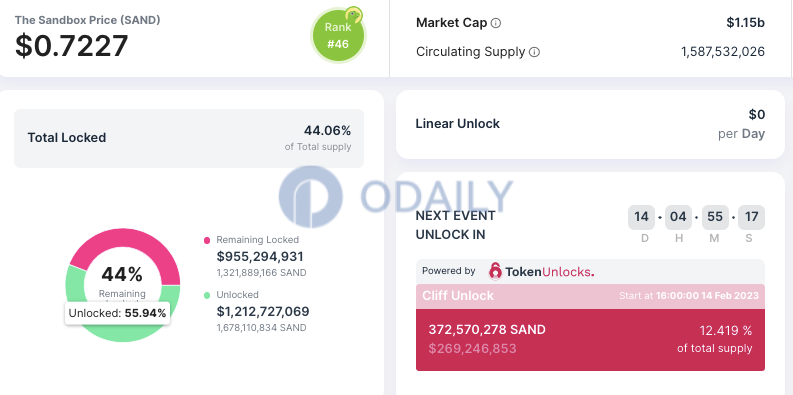Click the seconds countdown box showing 17

[x=752, y=217]
